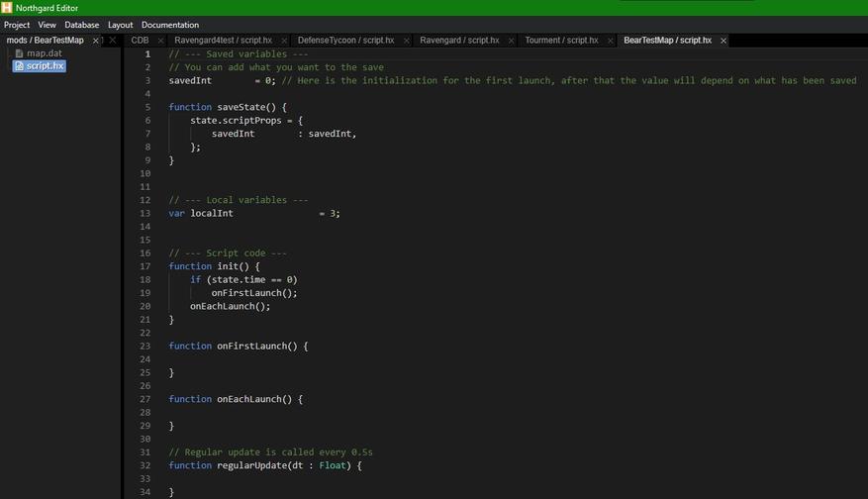Expand the Layout menu
Viewport: 868px width, 499px height.
(x=120, y=25)
